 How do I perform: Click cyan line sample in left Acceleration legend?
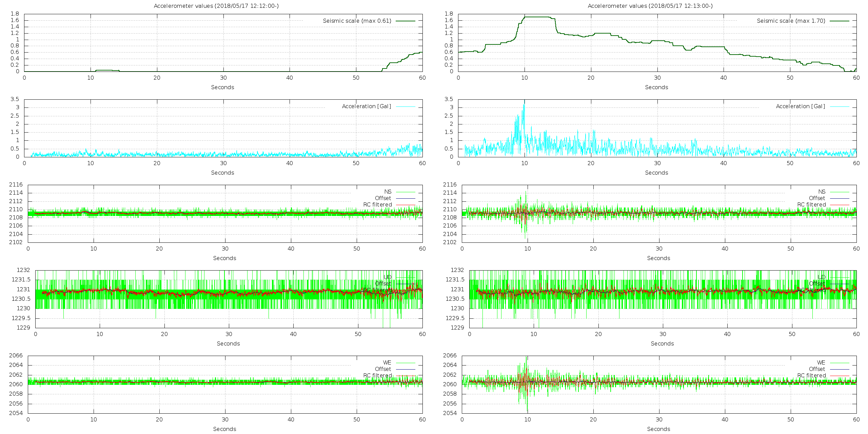(406, 106)
